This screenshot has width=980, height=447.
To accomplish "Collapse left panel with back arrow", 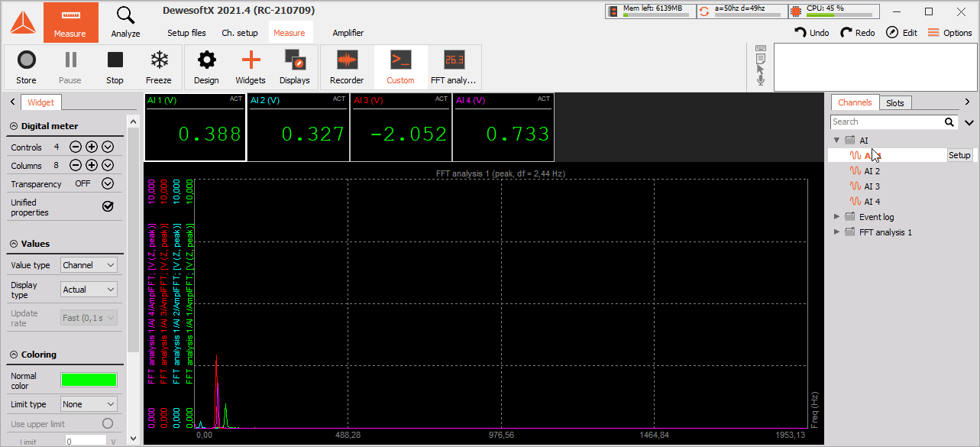I will pos(13,102).
